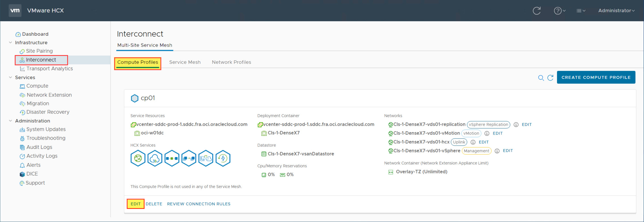Screen dimensions: 644x222
Task: Go to Site Pairing
Action: [39, 51]
